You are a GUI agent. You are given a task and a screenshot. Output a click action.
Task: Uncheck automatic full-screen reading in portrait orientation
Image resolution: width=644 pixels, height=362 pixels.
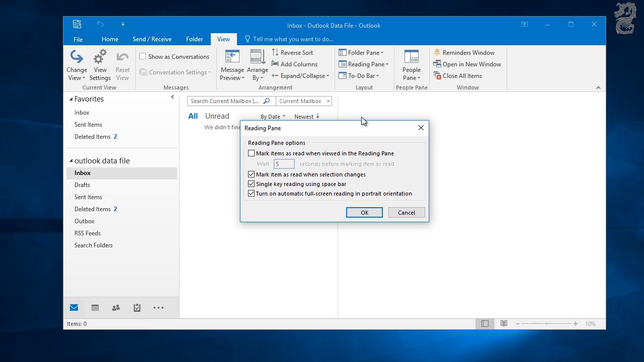coord(252,194)
